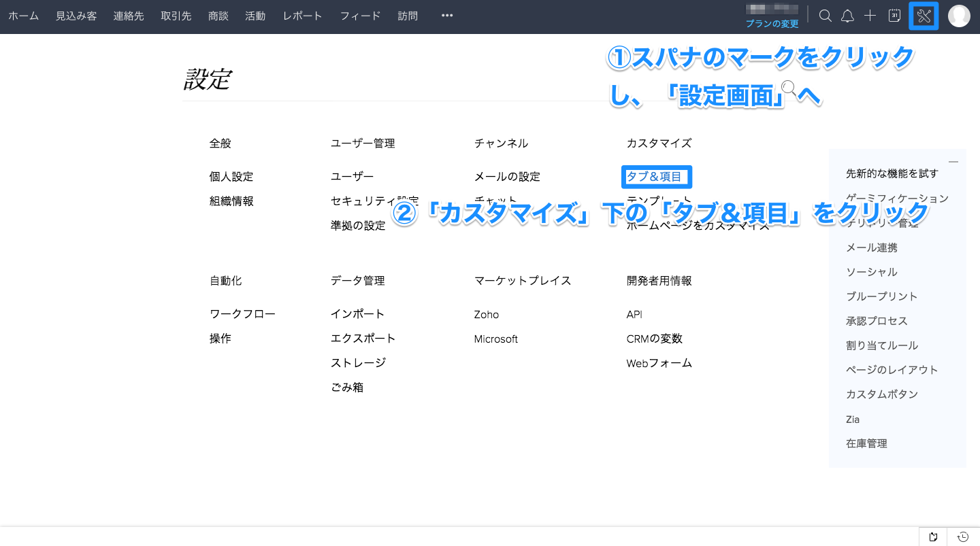This screenshot has width=980, height=546.
Task: Switch to the 見込み客 tab
Action: click(x=76, y=16)
